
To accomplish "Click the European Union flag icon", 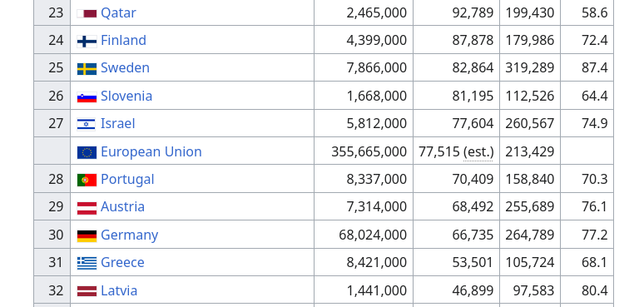I will pyautogui.click(x=87, y=152).
